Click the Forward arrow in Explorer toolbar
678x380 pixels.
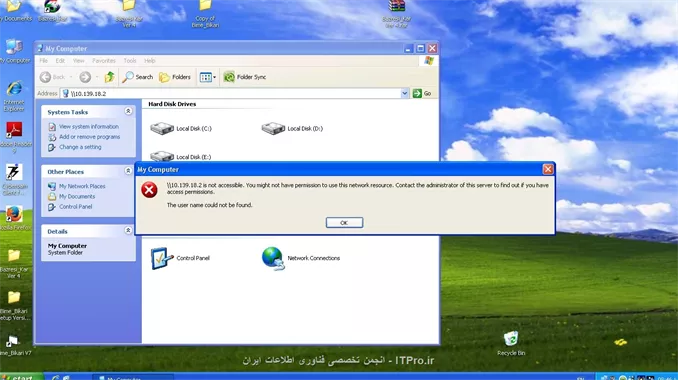[x=85, y=77]
